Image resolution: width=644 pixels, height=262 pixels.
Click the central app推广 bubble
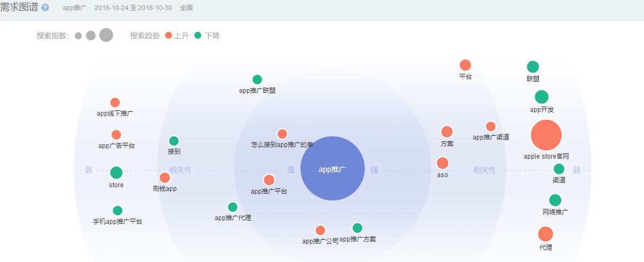(x=332, y=169)
